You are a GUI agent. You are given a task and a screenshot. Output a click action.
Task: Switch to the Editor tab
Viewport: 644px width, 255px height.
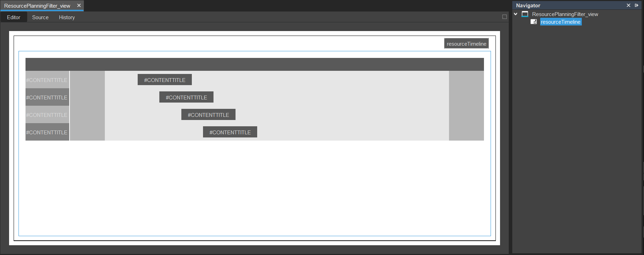[14, 17]
